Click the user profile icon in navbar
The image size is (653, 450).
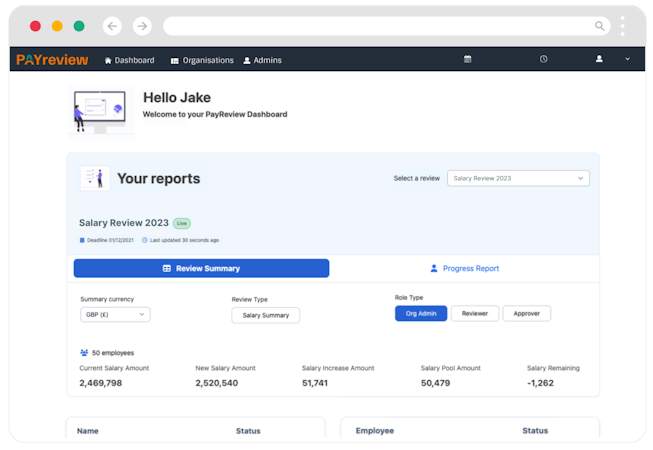pyautogui.click(x=599, y=59)
